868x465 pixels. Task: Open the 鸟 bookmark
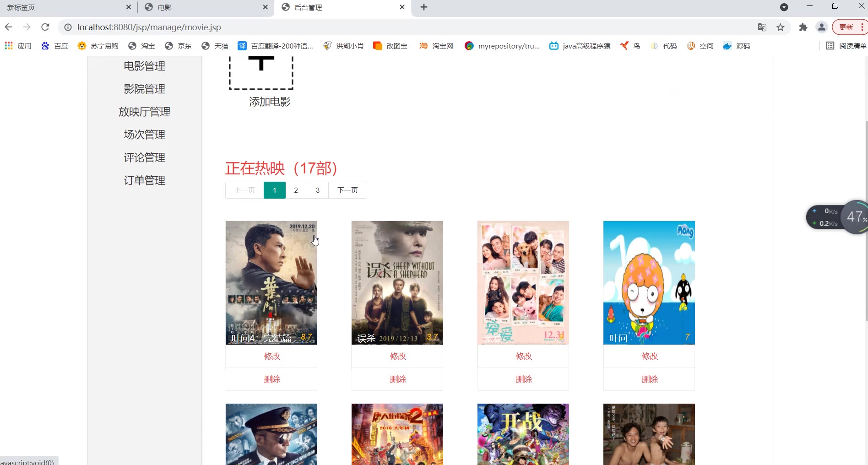[x=630, y=46]
